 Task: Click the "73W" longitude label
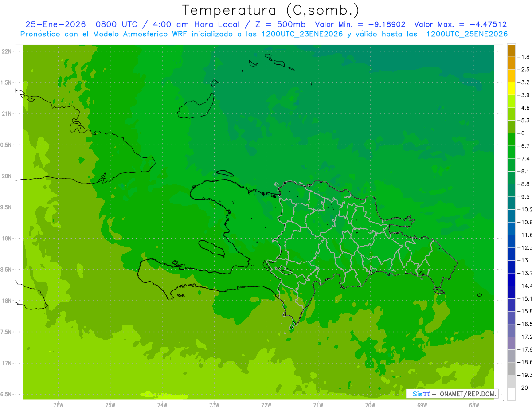pos(214,405)
